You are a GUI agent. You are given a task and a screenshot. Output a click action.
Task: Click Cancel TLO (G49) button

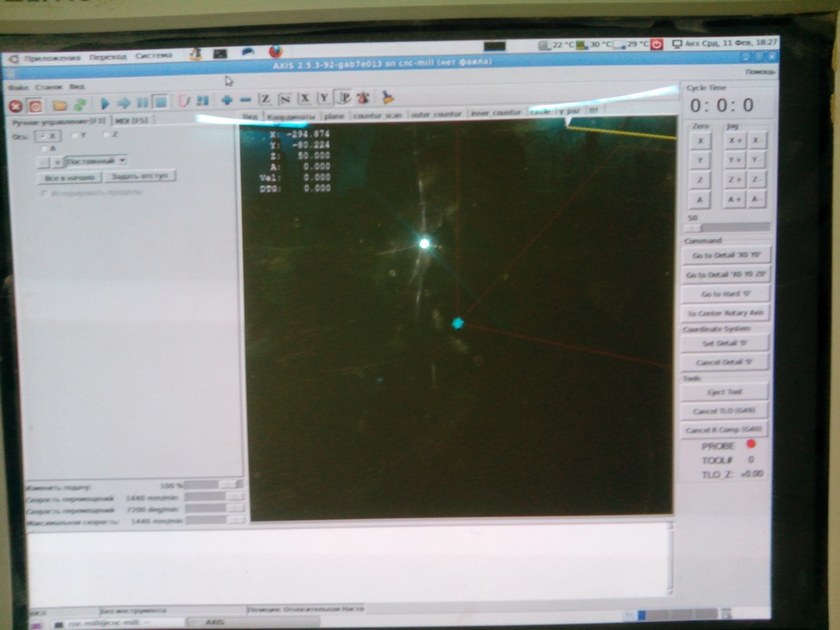723,411
